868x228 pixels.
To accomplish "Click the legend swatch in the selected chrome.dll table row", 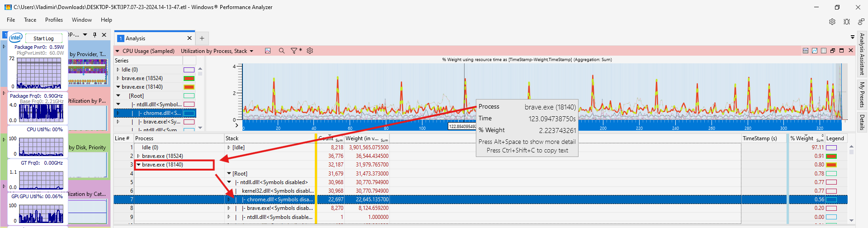I will coord(831,199).
